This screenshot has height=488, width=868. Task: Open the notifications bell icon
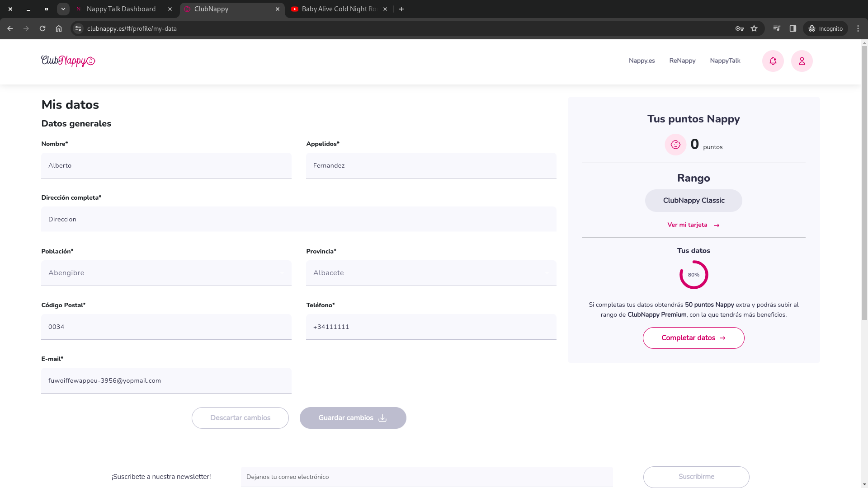[773, 61]
